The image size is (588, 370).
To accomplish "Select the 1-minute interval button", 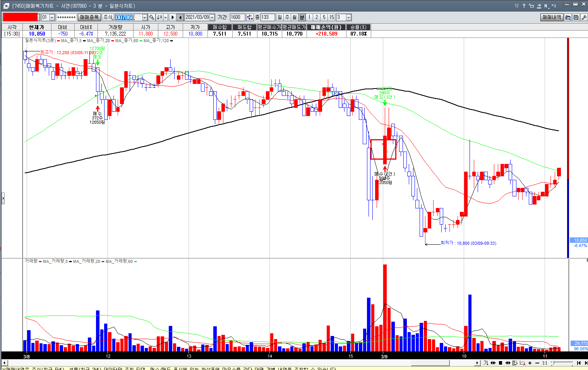I will 309,17.
